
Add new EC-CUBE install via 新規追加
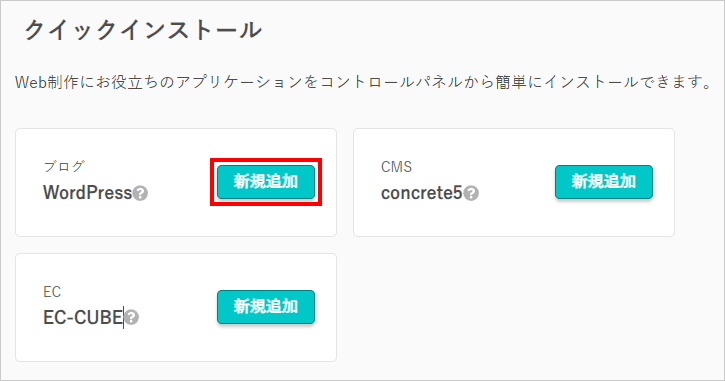point(266,307)
